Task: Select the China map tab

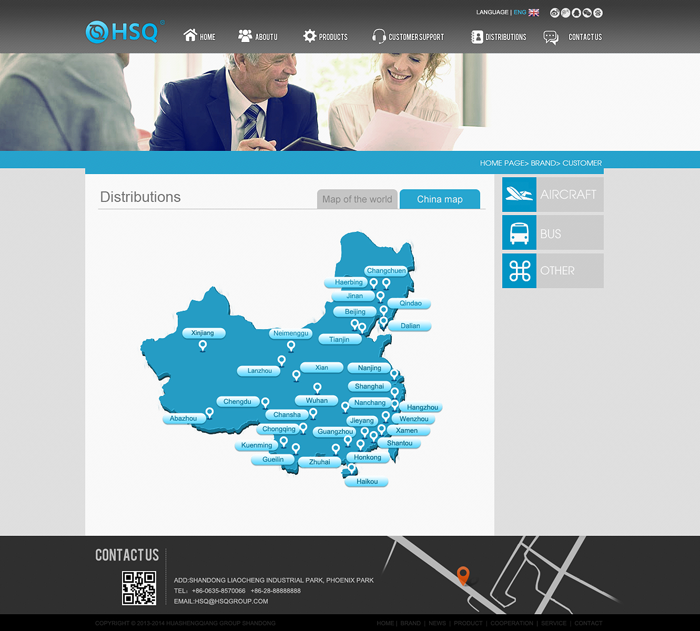Action: click(x=440, y=199)
